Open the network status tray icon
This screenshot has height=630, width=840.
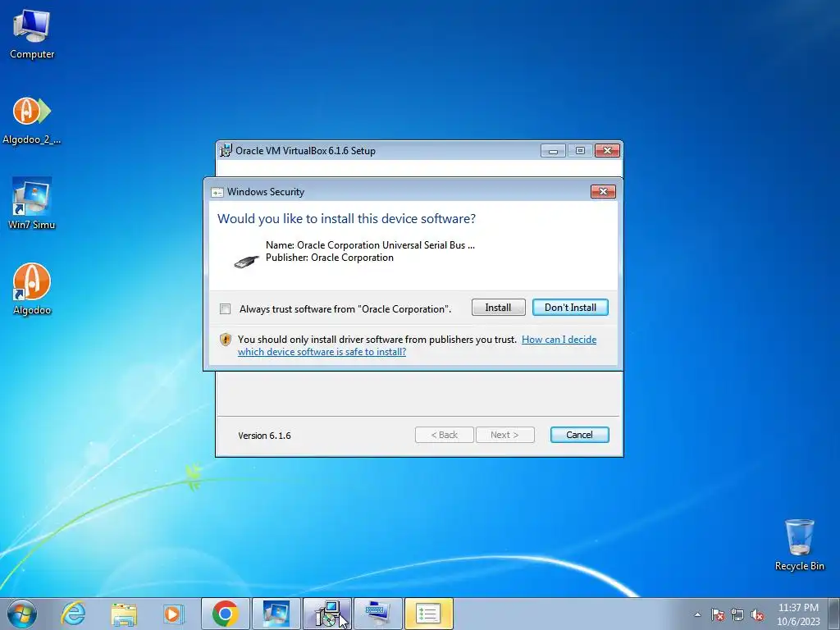(737, 615)
